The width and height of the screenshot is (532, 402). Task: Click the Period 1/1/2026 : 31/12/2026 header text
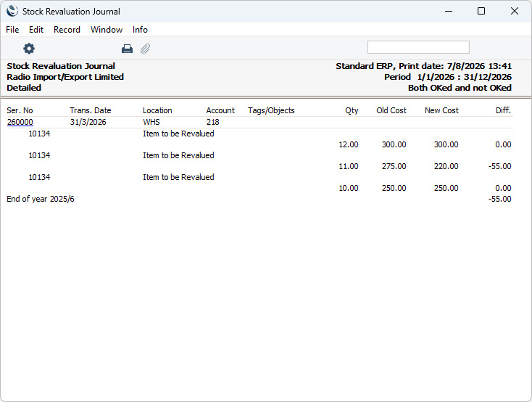448,77
